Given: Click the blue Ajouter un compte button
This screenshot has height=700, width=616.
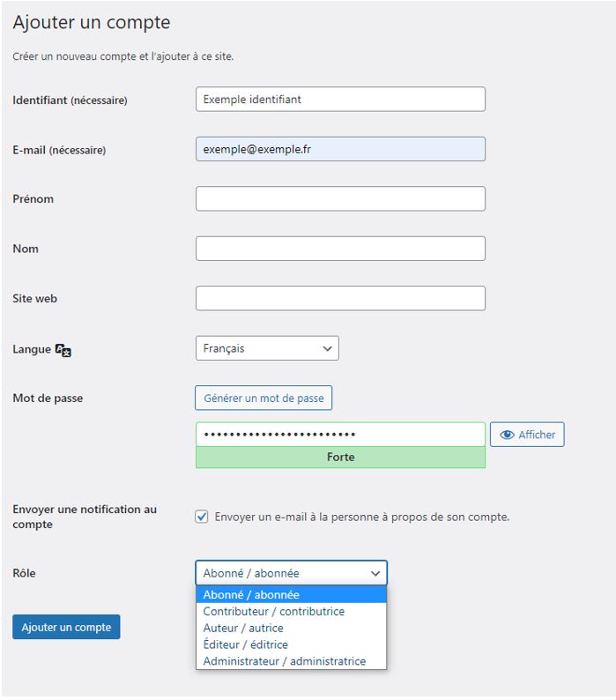Looking at the screenshot, I should point(66,627).
